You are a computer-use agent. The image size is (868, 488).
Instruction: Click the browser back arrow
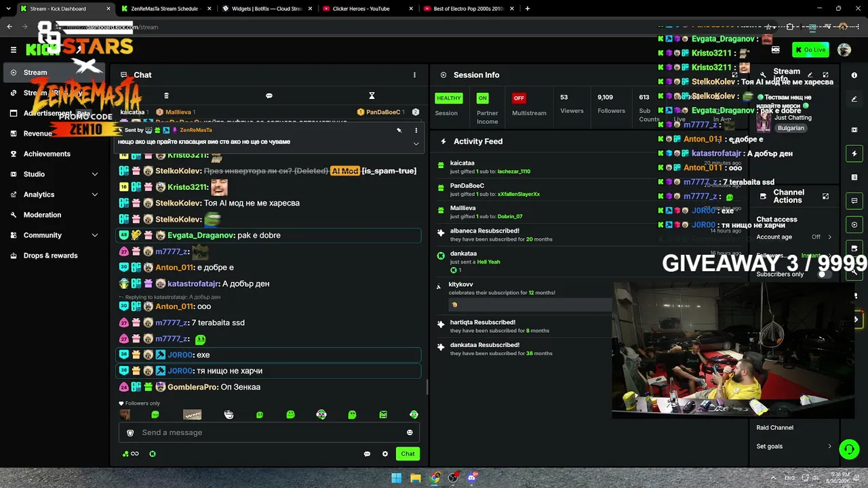[x=9, y=27]
